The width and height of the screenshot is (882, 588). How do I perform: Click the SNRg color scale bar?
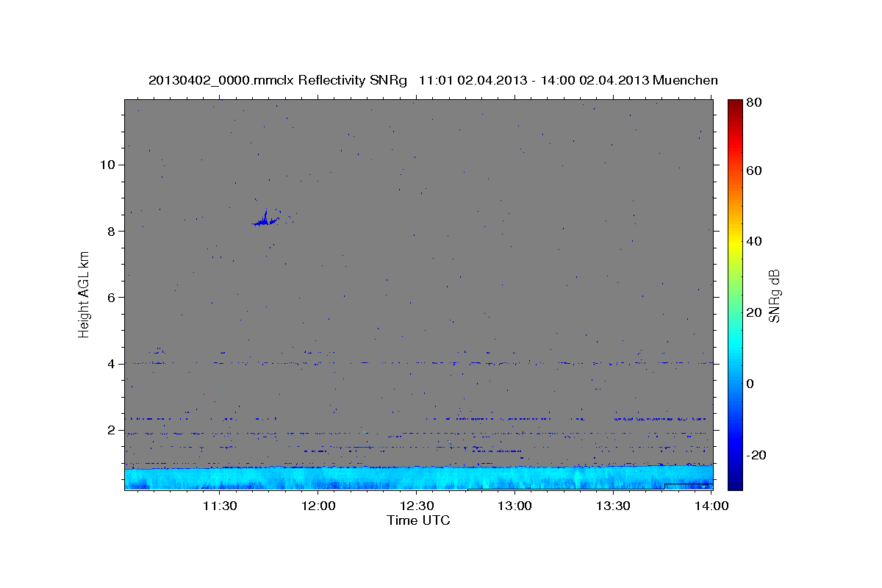734,294
